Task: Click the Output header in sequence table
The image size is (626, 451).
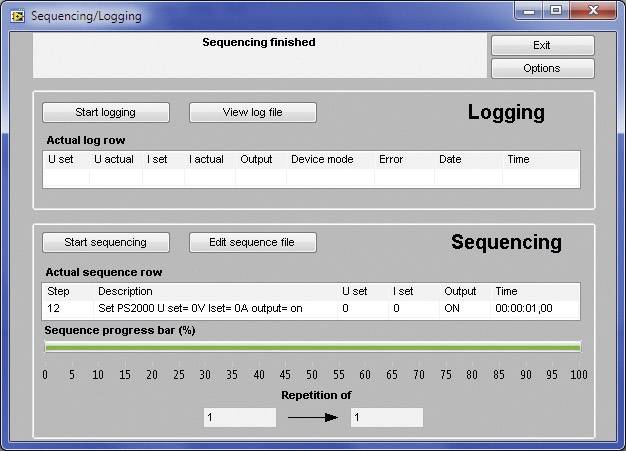Action: 460,291
